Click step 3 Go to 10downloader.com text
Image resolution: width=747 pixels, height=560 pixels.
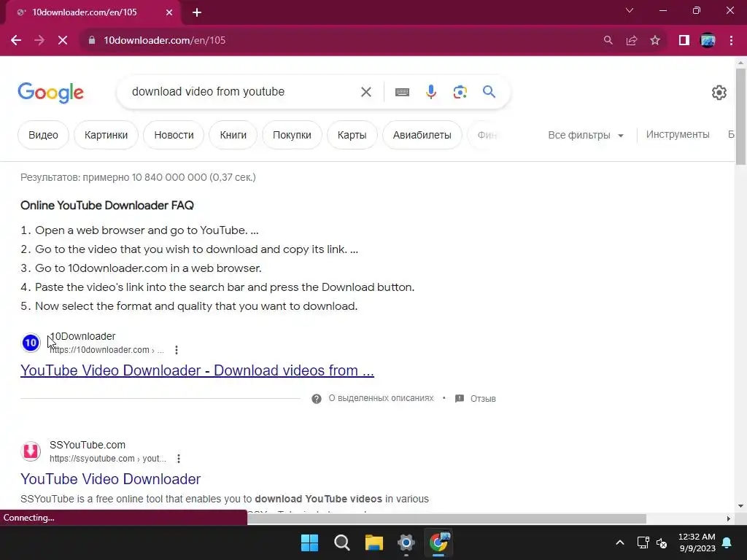click(x=148, y=268)
